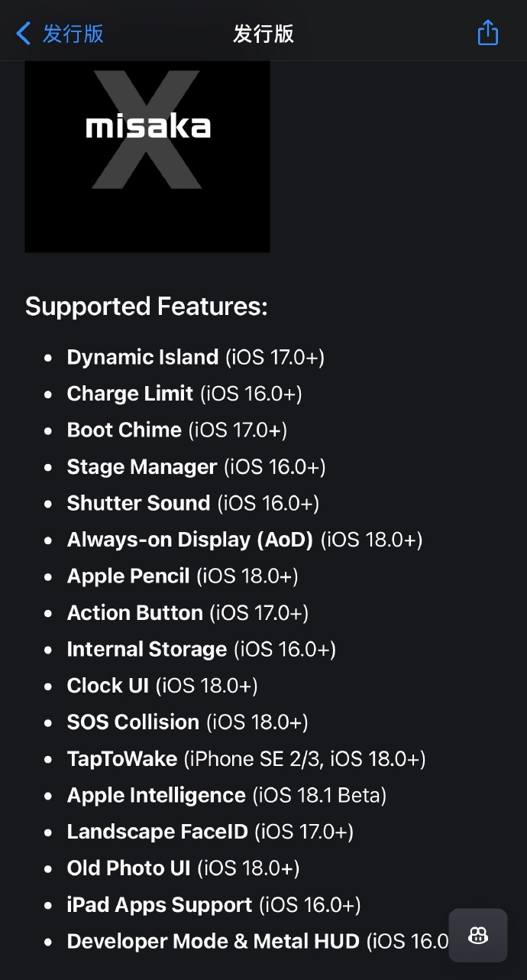527x980 pixels.
Task: Select the Shutter Sound entry
Action: 193,503
